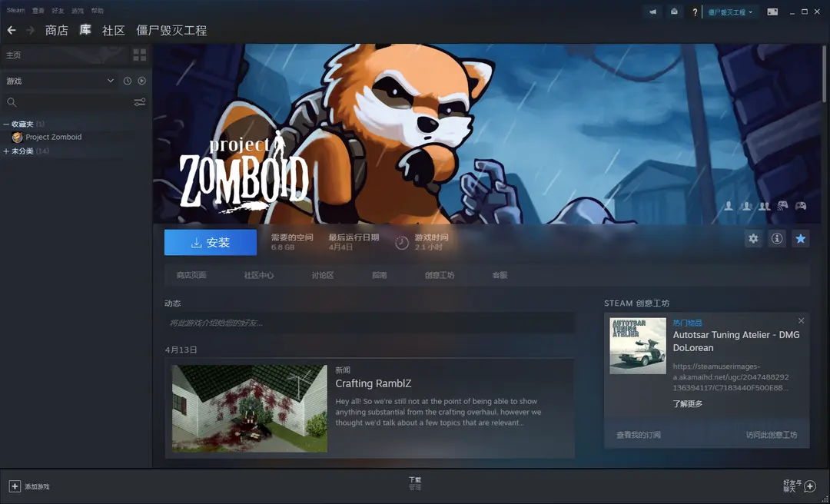Click 查看我的订阅 button
The height and width of the screenshot is (504, 830).
(639, 435)
